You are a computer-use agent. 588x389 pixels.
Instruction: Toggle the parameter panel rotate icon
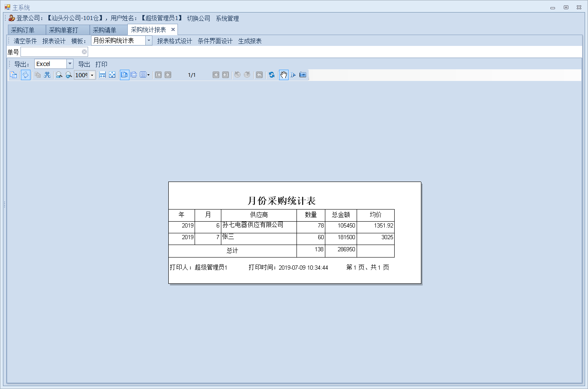(25, 75)
